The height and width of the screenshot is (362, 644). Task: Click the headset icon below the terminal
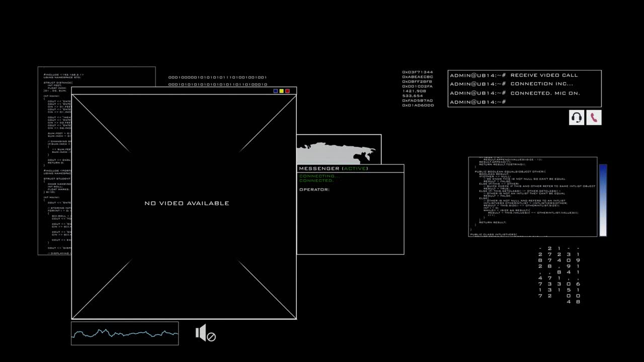pyautogui.click(x=577, y=118)
